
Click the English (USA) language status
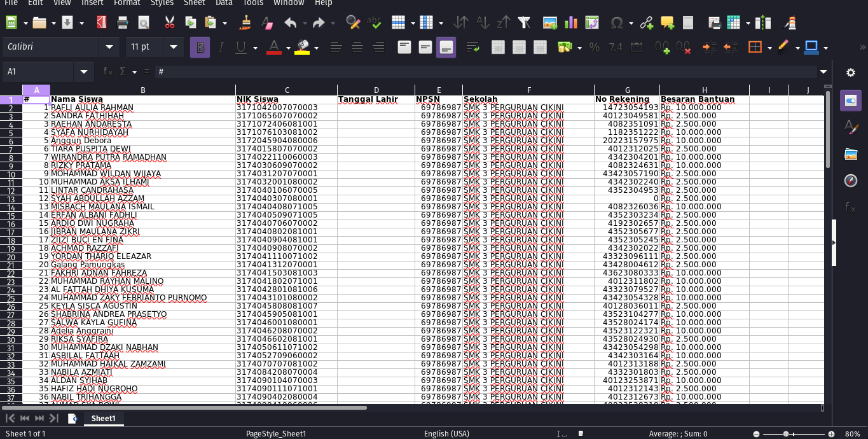click(446, 434)
